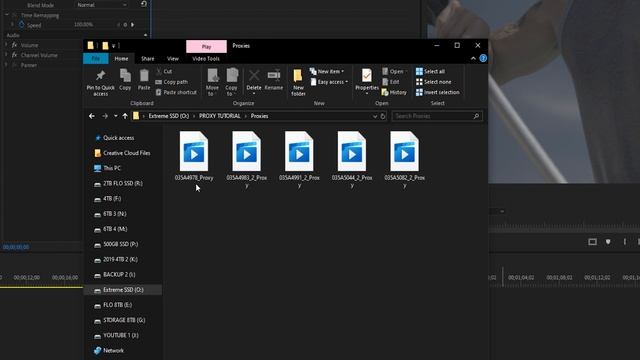
Task: Select file 035A4983_2_Proxy
Action: pyautogui.click(x=247, y=160)
